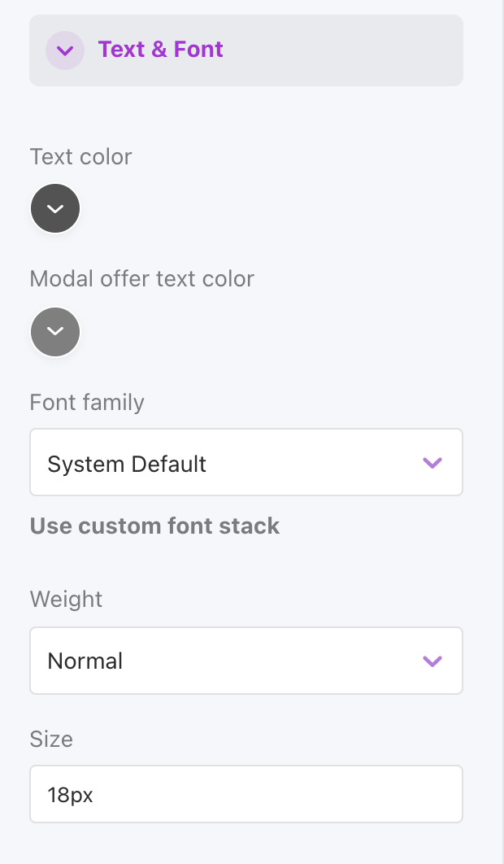Click white arrow in dark Text color circle
The height and width of the screenshot is (864, 504).
[55, 209]
